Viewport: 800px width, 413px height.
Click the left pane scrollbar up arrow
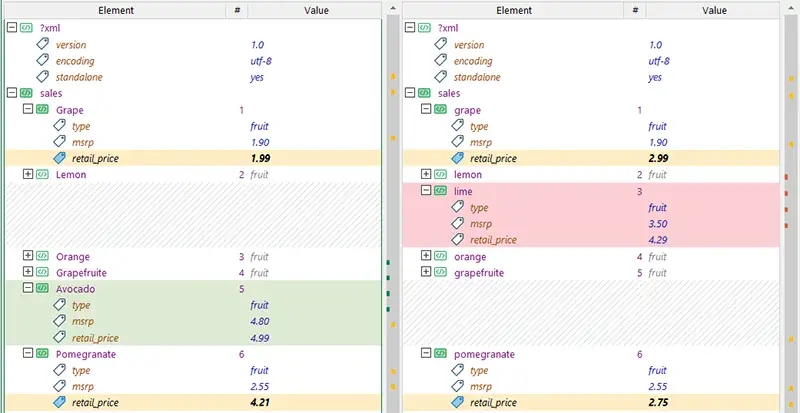point(392,9)
